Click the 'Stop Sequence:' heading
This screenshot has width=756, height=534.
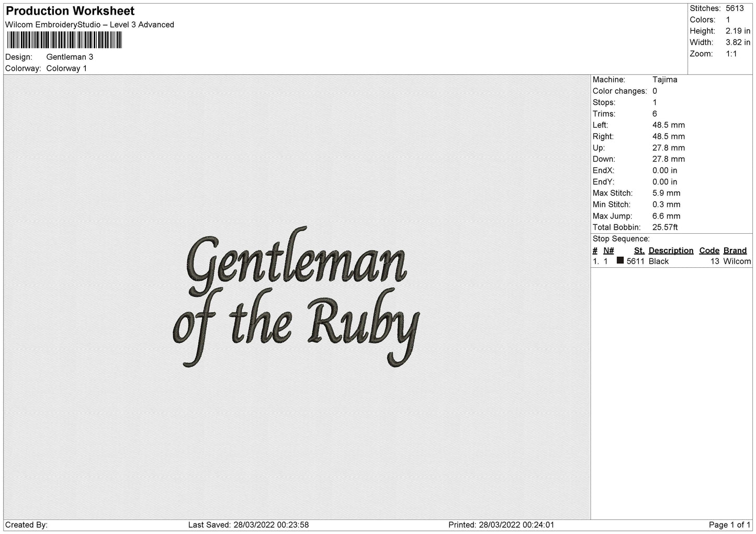[x=621, y=239]
